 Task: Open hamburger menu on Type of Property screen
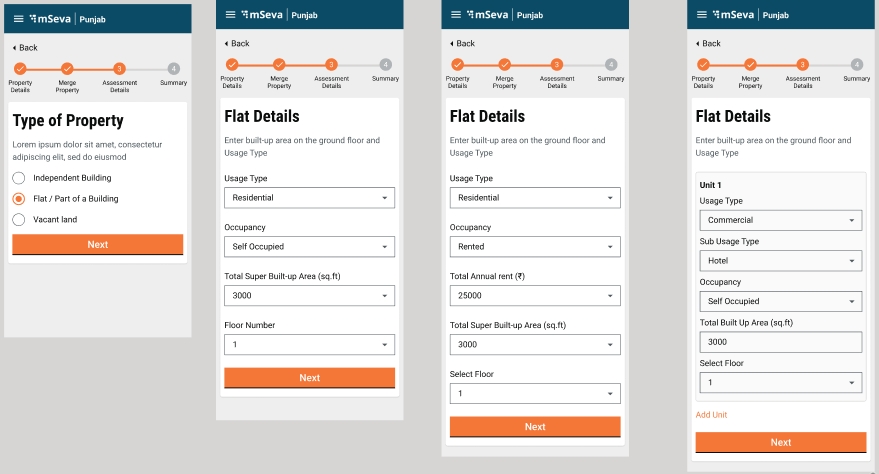pyautogui.click(x=18, y=19)
